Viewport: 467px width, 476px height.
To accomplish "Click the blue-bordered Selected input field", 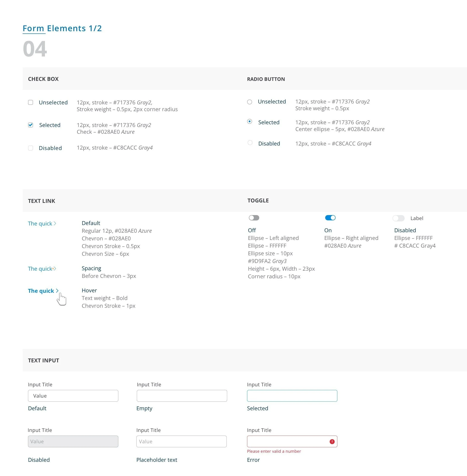I will tap(292, 396).
